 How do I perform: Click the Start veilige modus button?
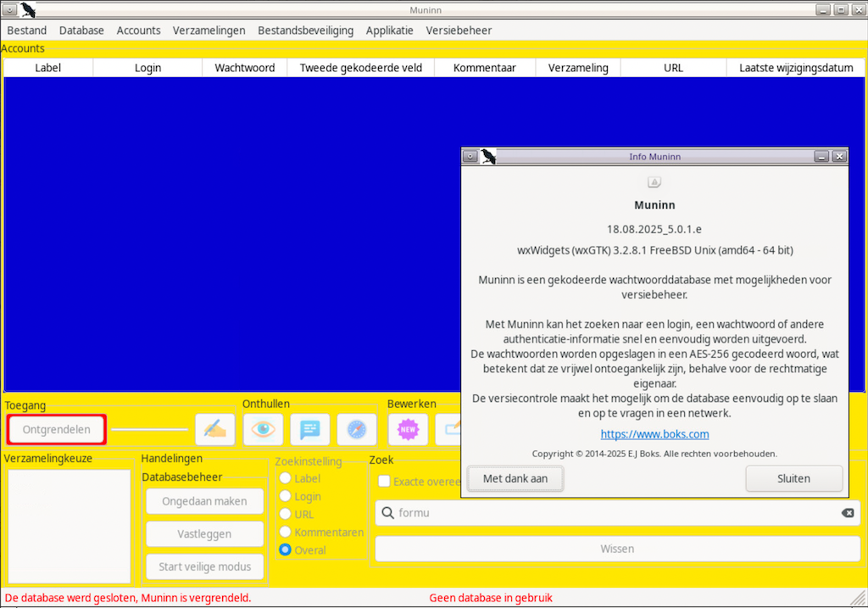click(x=204, y=566)
